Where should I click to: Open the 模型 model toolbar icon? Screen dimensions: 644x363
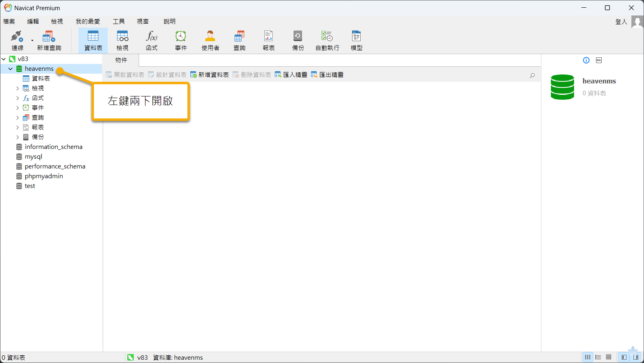(357, 40)
